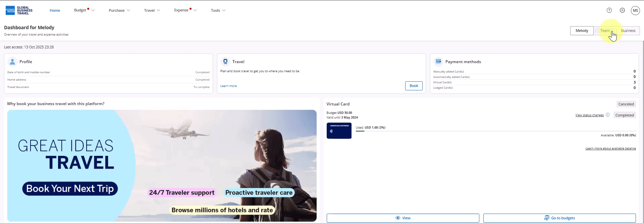Click the Lodged Card(s) row
This screenshot has width=644, height=223.
tap(534, 88)
